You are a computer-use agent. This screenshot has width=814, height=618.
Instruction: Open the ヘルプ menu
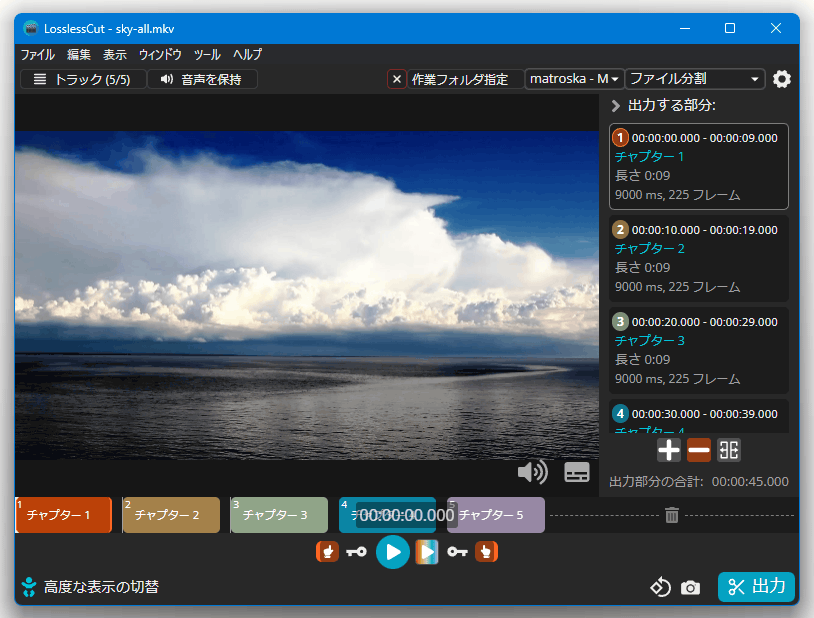(248, 55)
